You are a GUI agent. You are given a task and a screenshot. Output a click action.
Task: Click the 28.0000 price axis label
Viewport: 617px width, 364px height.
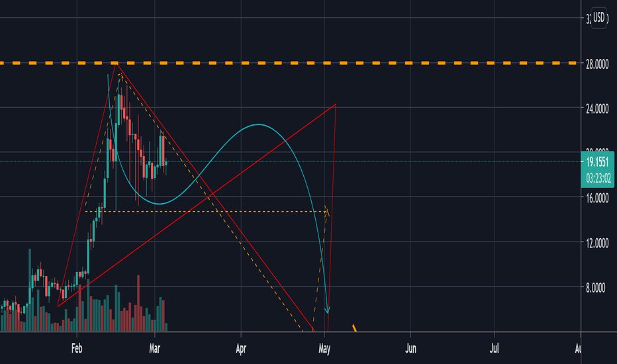(597, 64)
